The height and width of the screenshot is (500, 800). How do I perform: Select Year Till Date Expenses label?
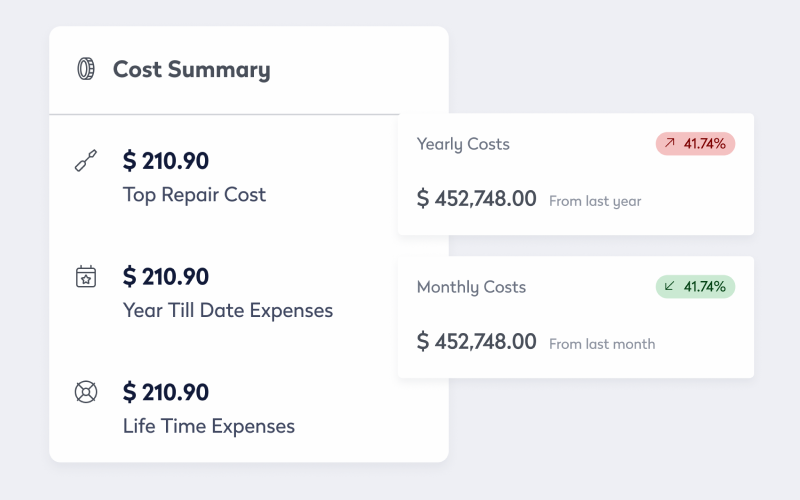tap(228, 310)
